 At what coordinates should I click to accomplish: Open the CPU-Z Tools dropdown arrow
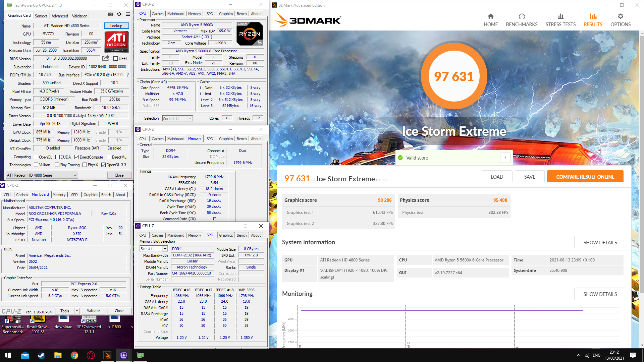(77, 311)
